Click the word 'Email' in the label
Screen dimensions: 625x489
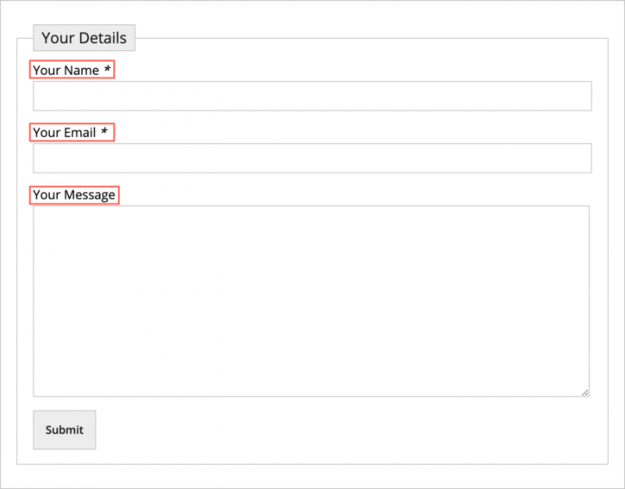click(x=80, y=133)
